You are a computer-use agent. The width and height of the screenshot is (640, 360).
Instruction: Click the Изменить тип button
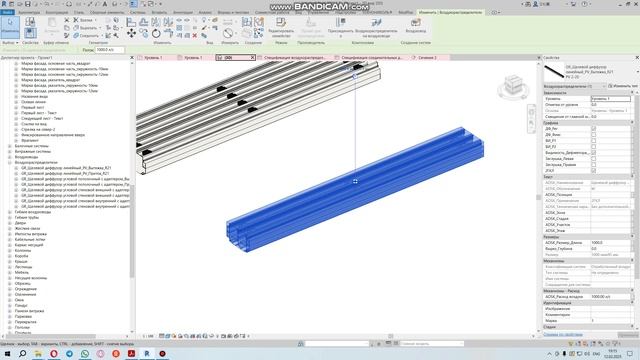623,86
